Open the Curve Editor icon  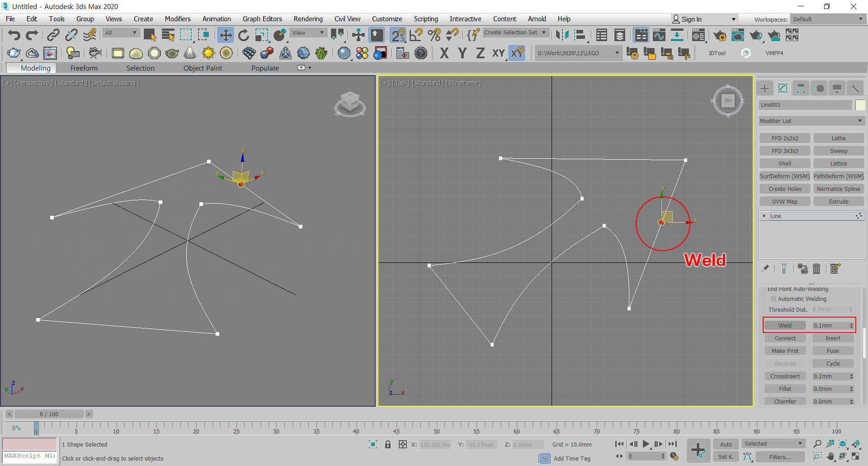(x=659, y=35)
